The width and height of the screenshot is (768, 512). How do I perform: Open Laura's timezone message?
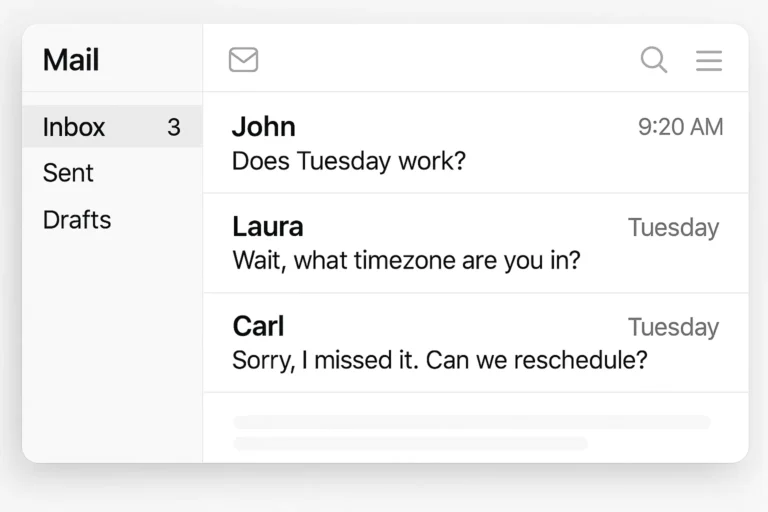click(x=476, y=244)
